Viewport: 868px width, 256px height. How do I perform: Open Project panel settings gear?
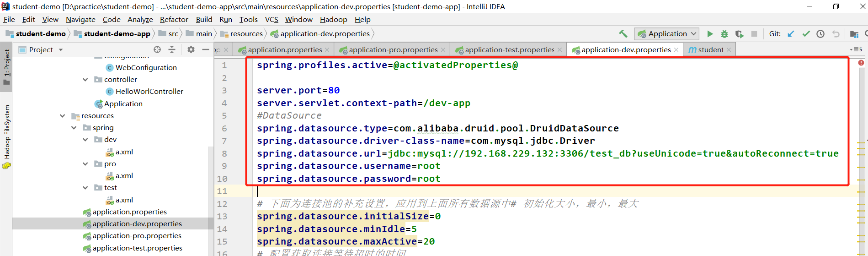tap(191, 49)
